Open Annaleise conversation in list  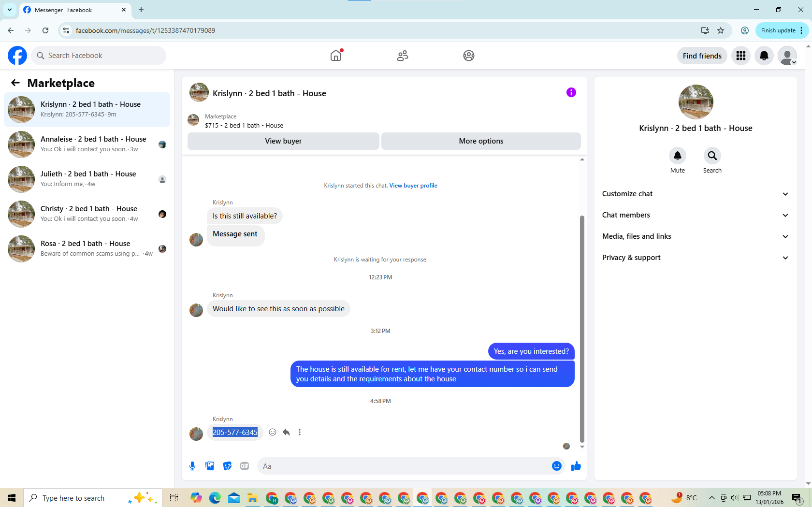pyautogui.click(x=87, y=145)
